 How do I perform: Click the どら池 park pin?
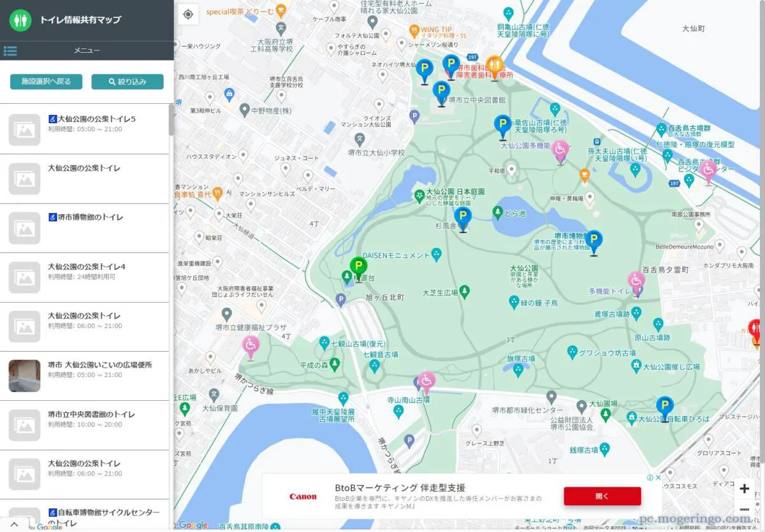497,212
